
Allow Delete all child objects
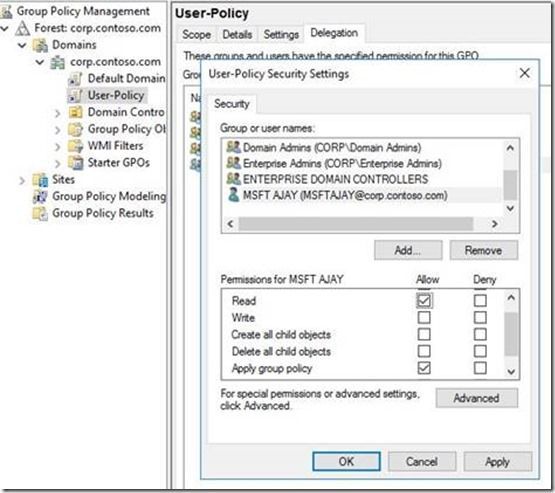pos(424,351)
